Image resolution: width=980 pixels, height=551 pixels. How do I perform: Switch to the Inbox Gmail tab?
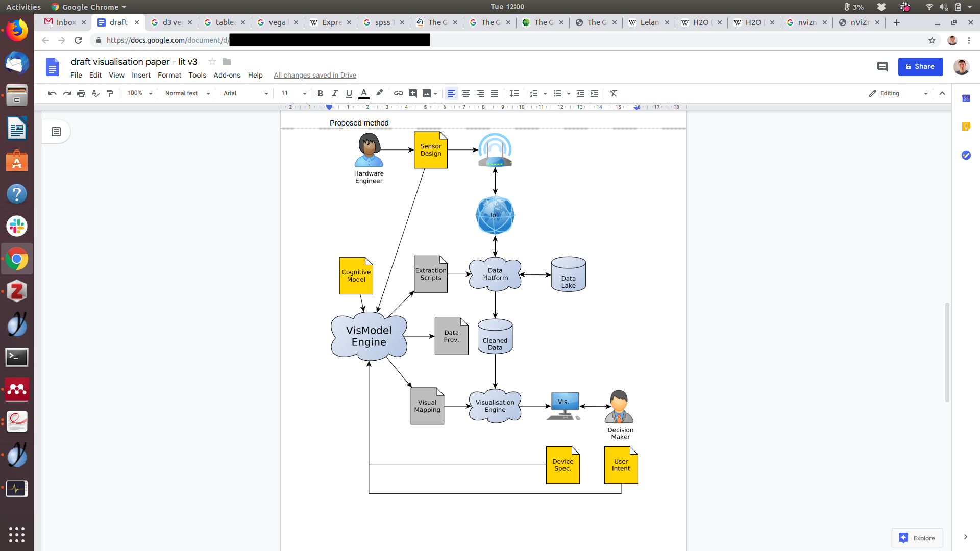coord(65,22)
